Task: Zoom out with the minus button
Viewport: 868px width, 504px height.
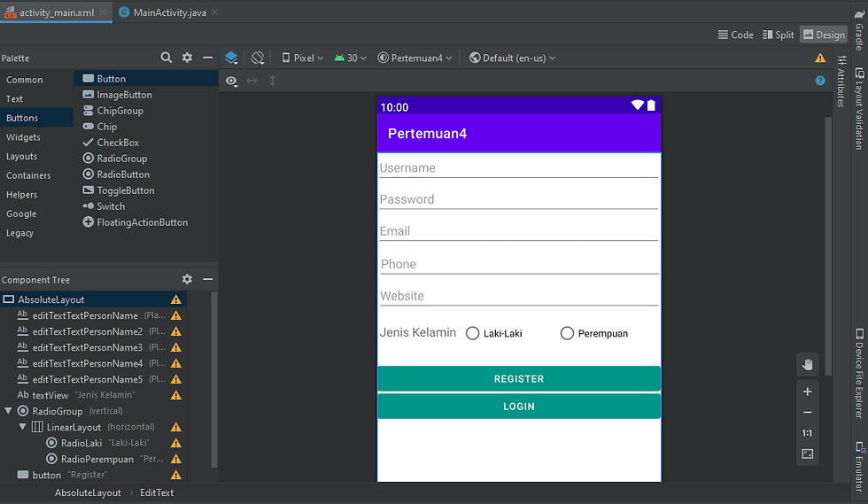Action: (x=808, y=412)
